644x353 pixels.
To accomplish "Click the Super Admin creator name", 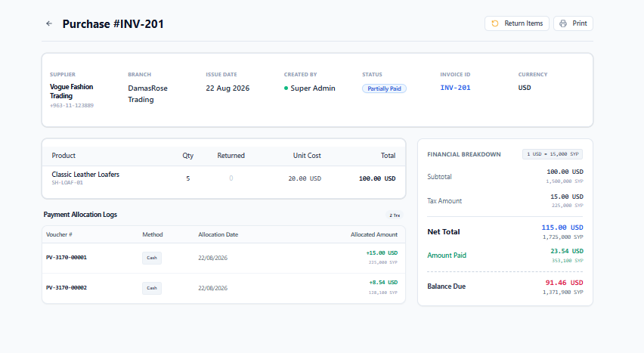I will point(313,88).
